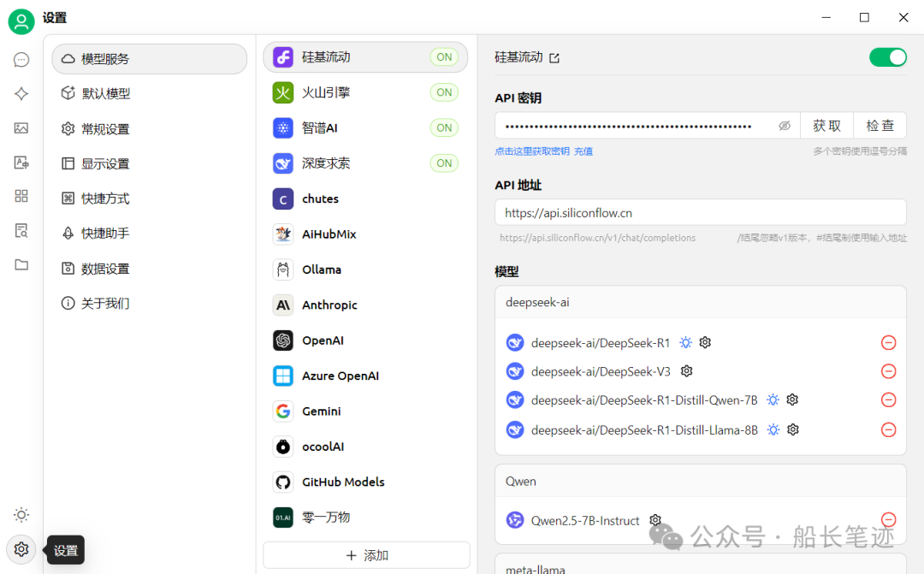This screenshot has height=574, width=924.
Task: Select Anthropic provider
Action: tap(365, 305)
